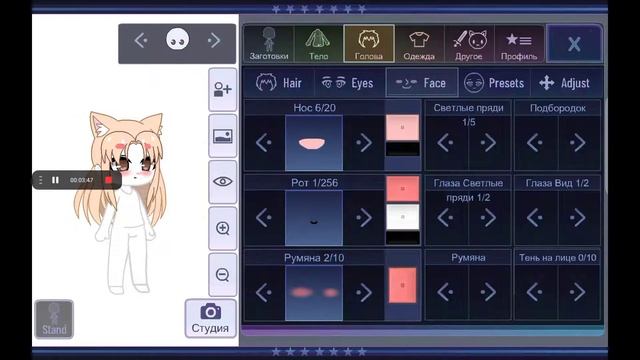
Task: Next Тень на лице option
Action: coord(579,292)
